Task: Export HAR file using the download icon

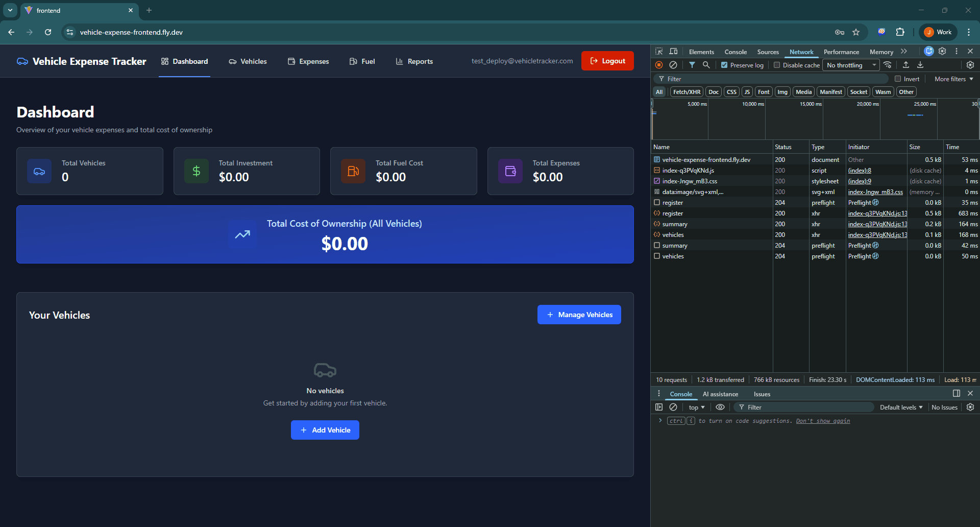Action: tap(920, 65)
